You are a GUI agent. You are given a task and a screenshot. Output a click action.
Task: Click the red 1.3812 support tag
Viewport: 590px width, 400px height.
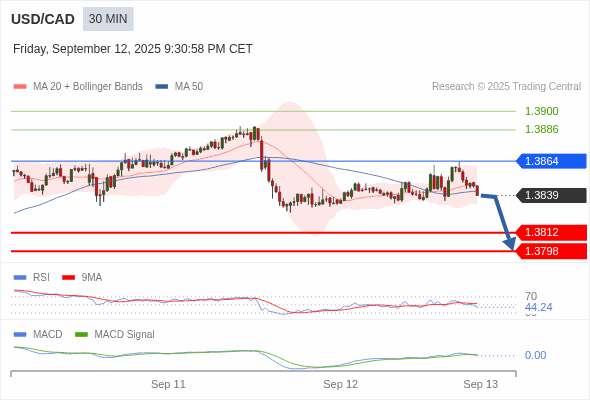(x=551, y=233)
